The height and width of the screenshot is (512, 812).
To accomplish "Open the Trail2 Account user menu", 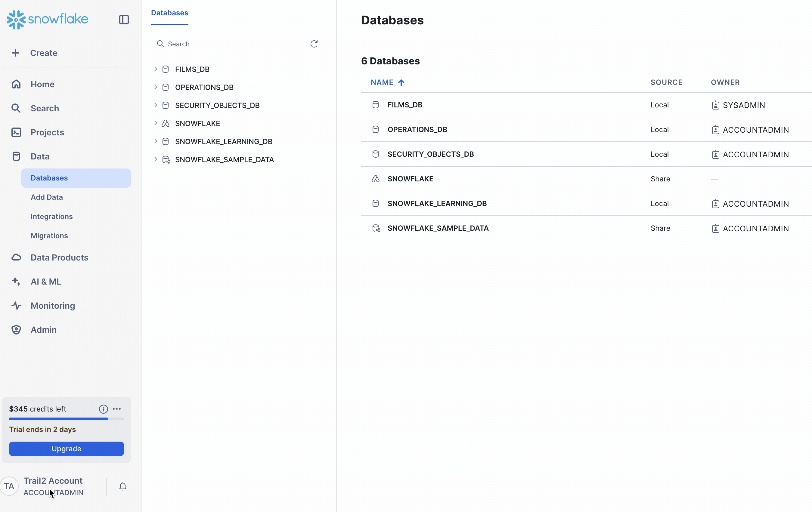I will click(x=53, y=486).
